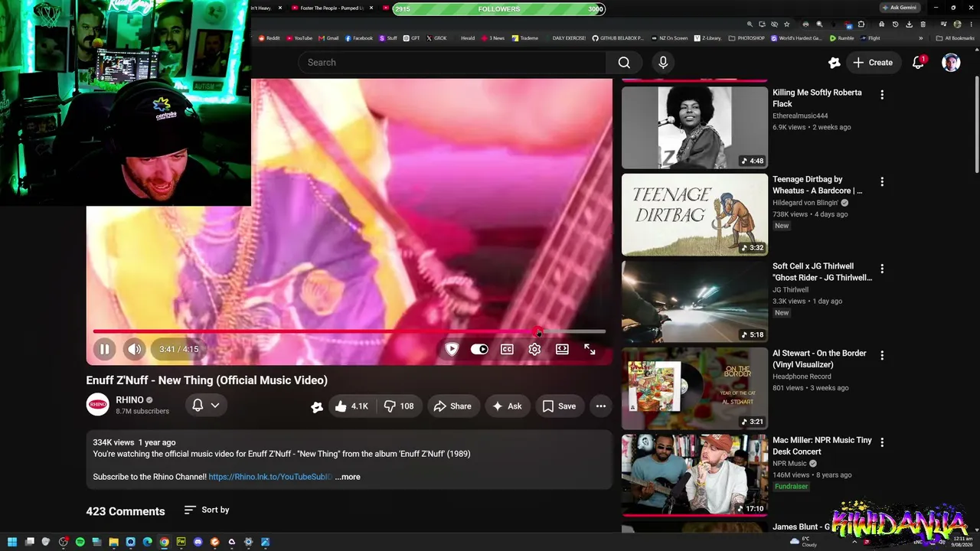Screen dimensions: 980x551
Task: Open the Gmail bookmark
Action: tap(329, 38)
